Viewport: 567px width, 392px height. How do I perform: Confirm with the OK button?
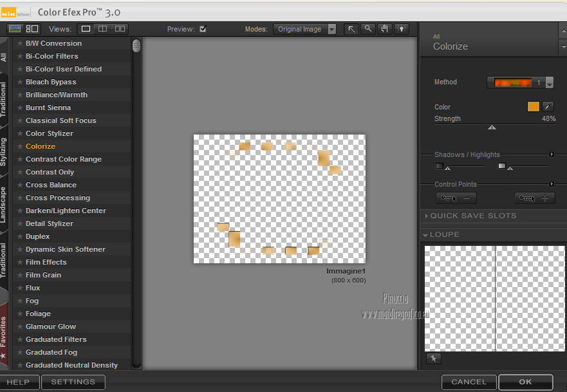[x=525, y=382]
